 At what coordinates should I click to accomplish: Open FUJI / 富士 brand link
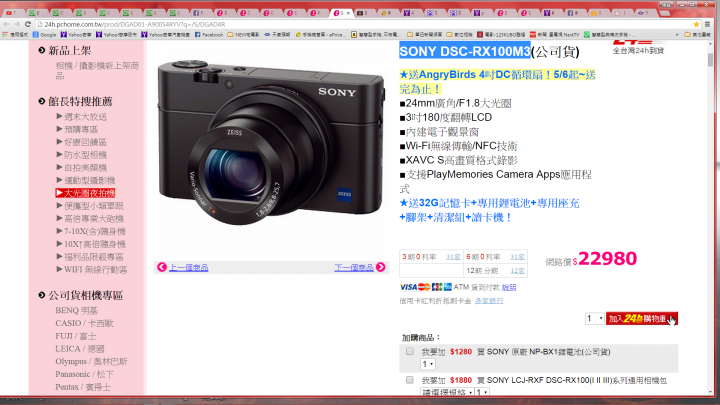(x=76, y=336)
